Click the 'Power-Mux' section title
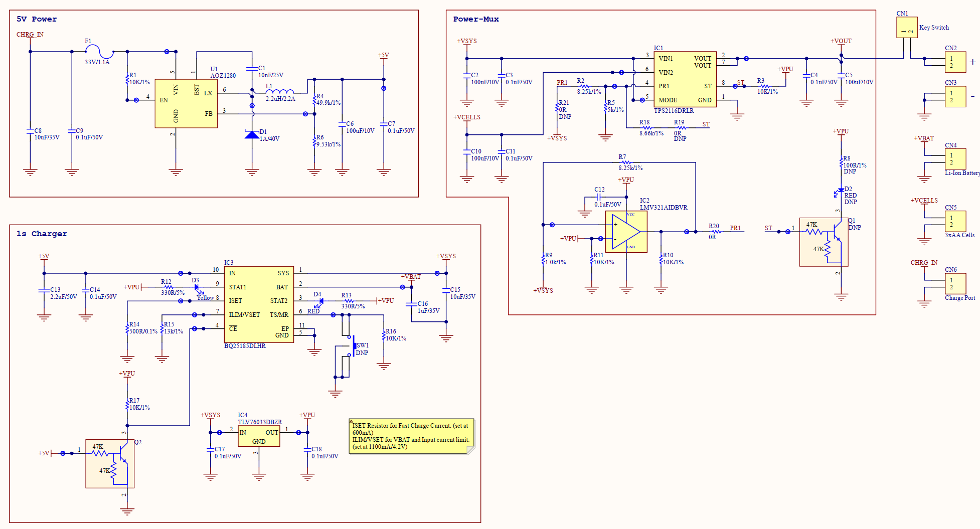The image size is (980, 529). [476, 19]
